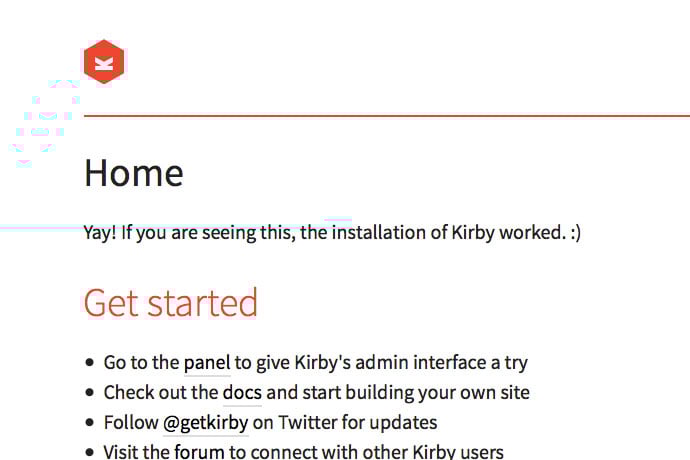
Task: Visit the forum link
Action: pyautogui.click(x=199, y=452)
